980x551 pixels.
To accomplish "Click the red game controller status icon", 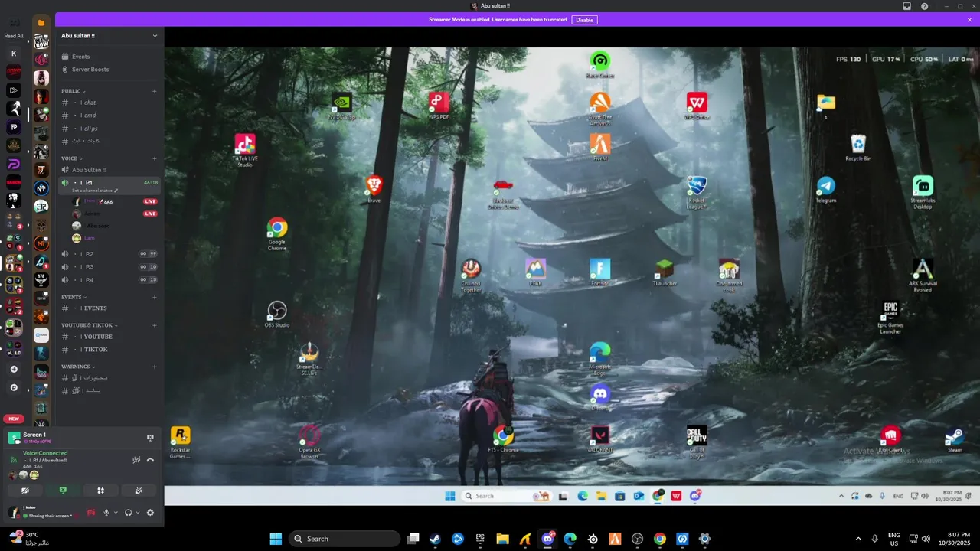I will 90,513.
